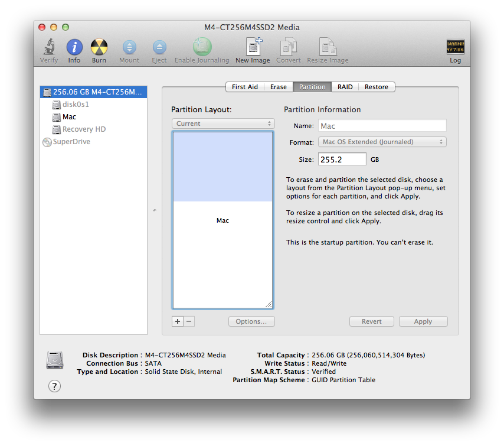Switch to the Erase tab
The width and height of the screenshot is (504, 446).
tap(279, 87)
